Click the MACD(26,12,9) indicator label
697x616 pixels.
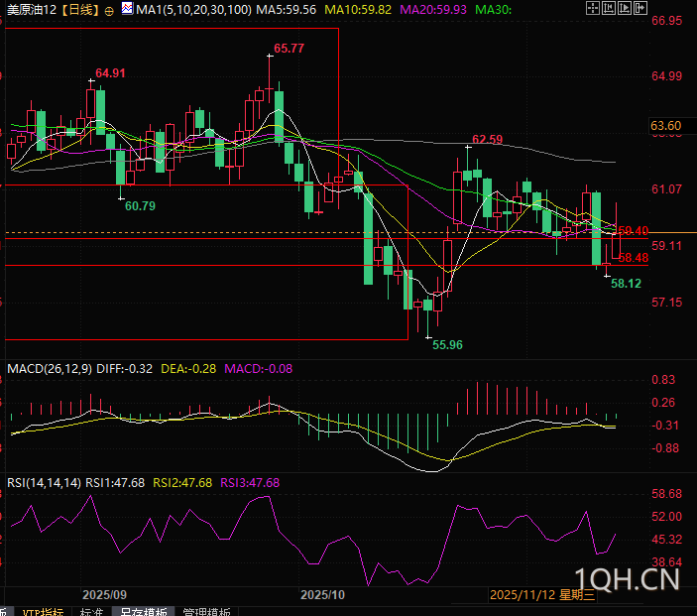(50, 369)
